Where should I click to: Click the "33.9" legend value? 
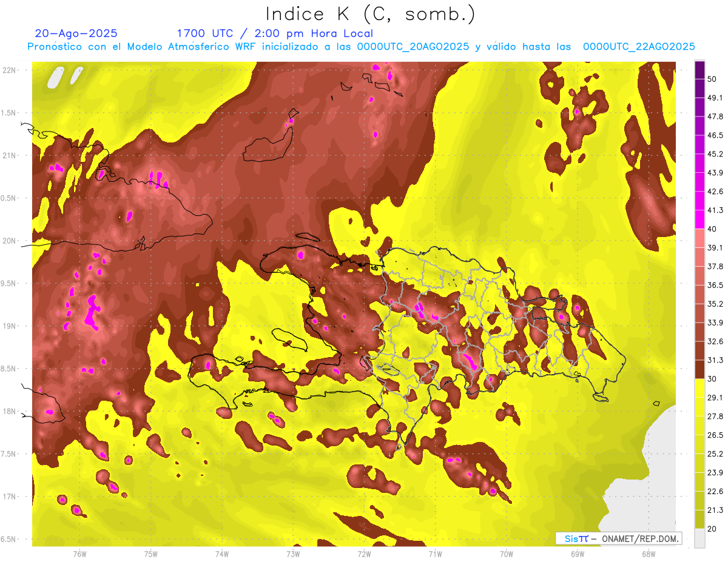[x=715, y=323]
